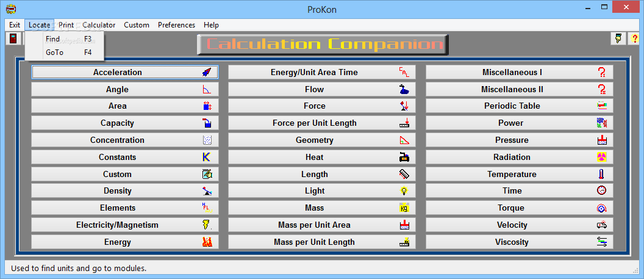Click the exit door toolbar icon
The width and height of the screenshot is (644, 279).
(x=14, y=38)
